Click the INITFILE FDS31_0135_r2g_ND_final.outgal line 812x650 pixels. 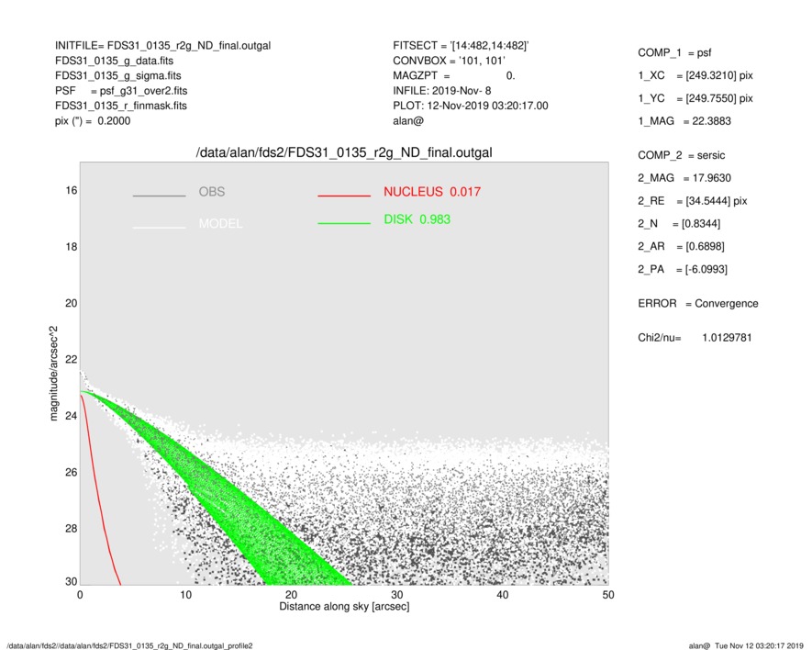click(162, 46)
